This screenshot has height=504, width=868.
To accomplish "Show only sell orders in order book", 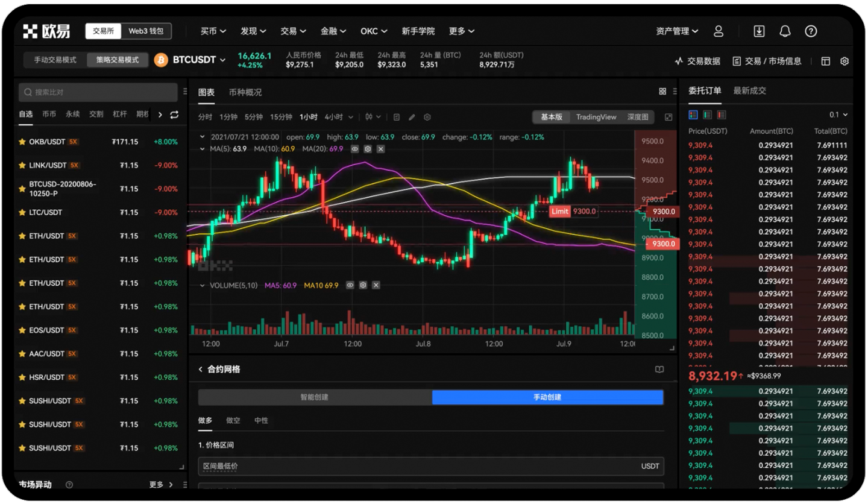I will (722, 115).
